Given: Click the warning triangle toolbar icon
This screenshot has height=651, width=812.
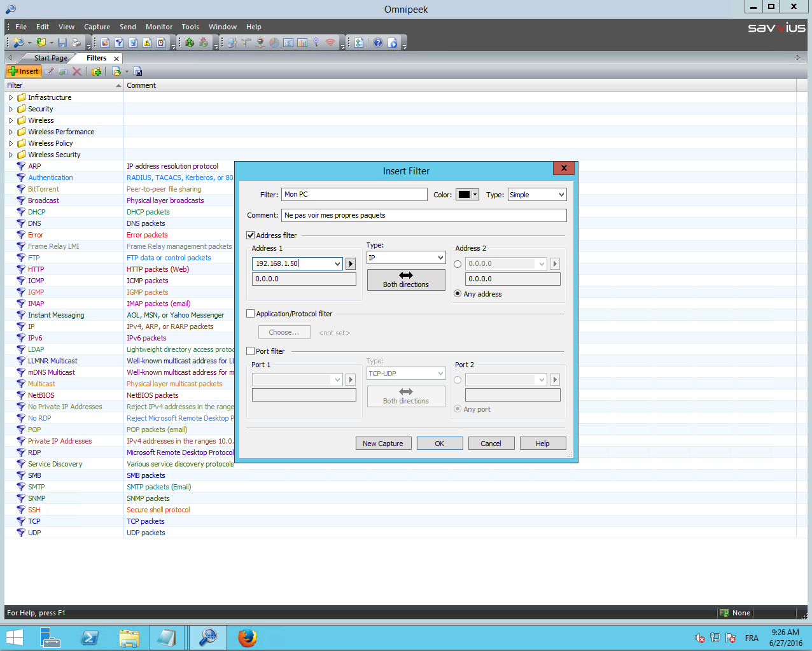Looking at the screenshot, I should [147, 43].
